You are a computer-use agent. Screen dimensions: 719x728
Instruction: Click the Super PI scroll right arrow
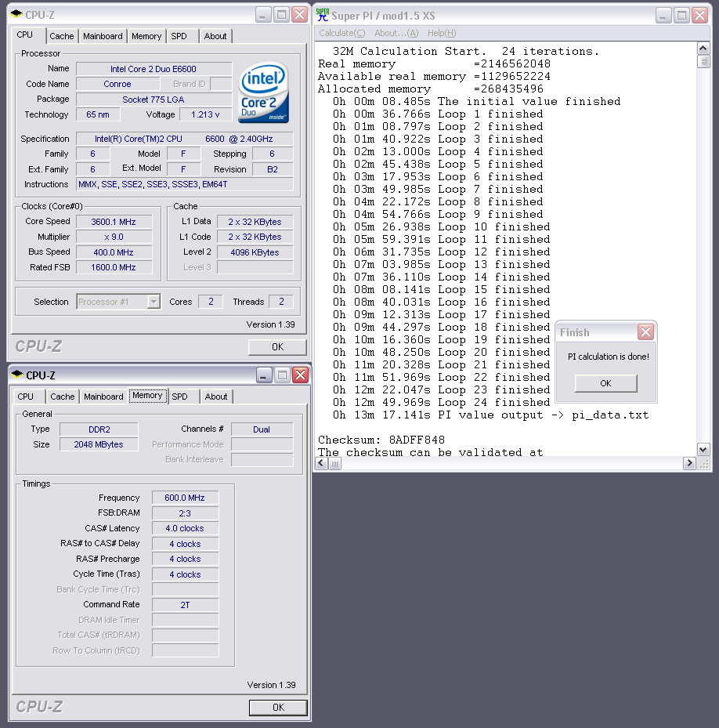click(x=689, y=463)
